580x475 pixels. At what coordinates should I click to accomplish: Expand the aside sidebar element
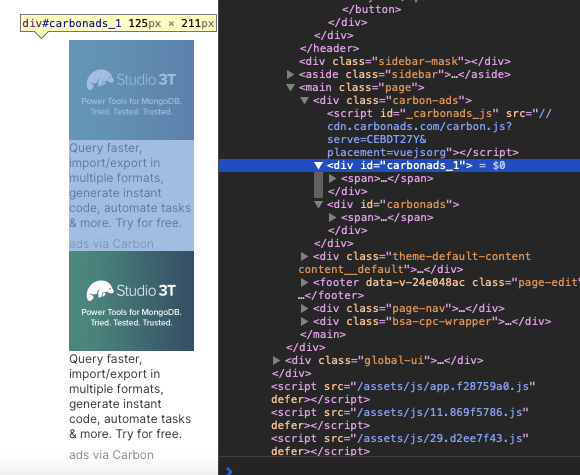click(291, 75)
